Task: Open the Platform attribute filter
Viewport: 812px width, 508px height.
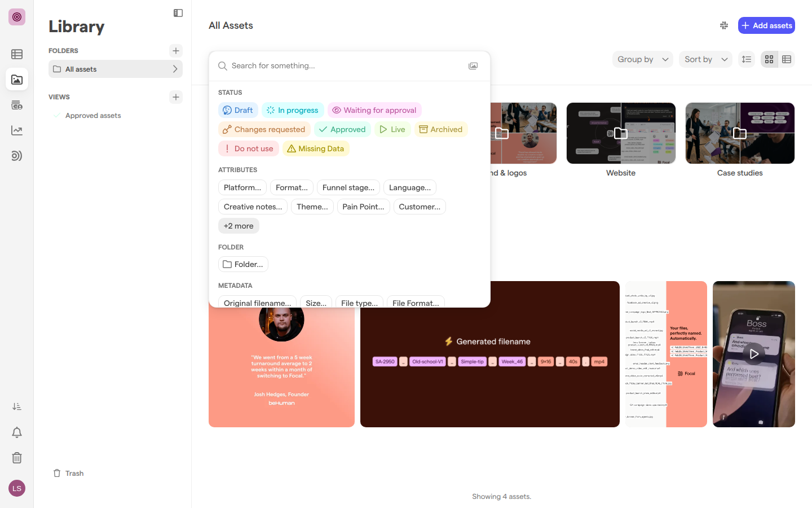Action: 242,187
